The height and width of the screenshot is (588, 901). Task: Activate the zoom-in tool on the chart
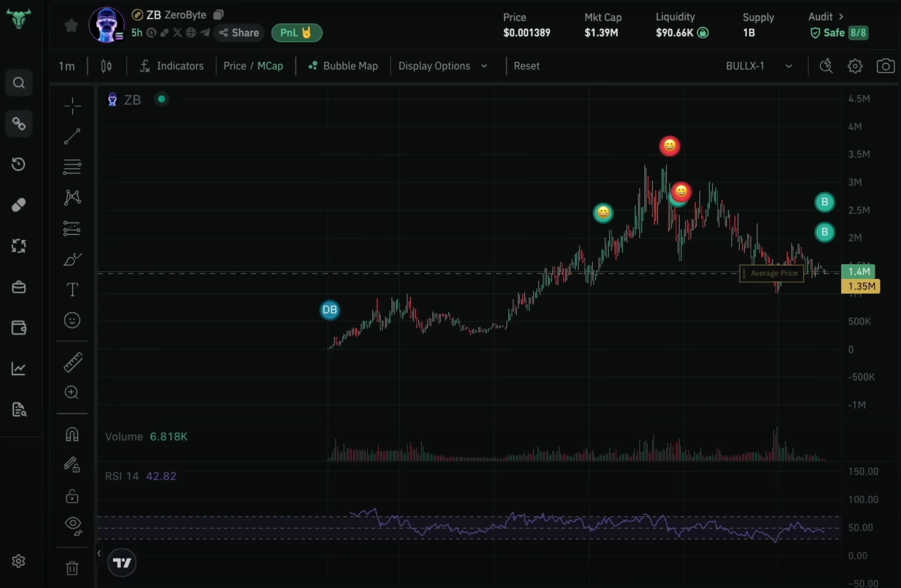pyautogui.click(x=72, y=393)
